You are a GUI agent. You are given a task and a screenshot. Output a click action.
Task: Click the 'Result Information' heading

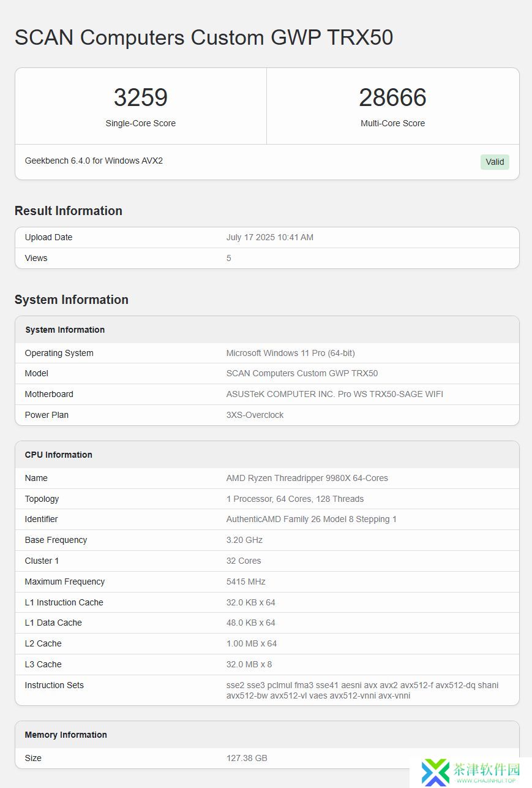(69, 211)
